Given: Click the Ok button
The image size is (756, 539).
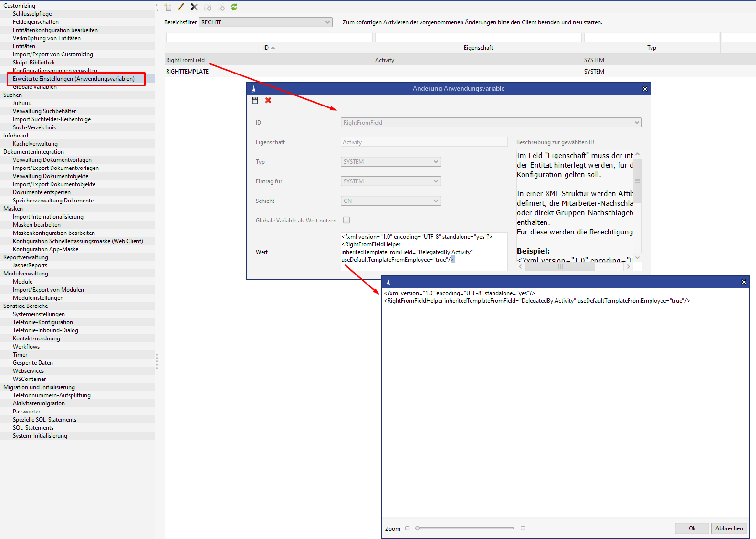Looking at the screenshot, I should (692, 528).
